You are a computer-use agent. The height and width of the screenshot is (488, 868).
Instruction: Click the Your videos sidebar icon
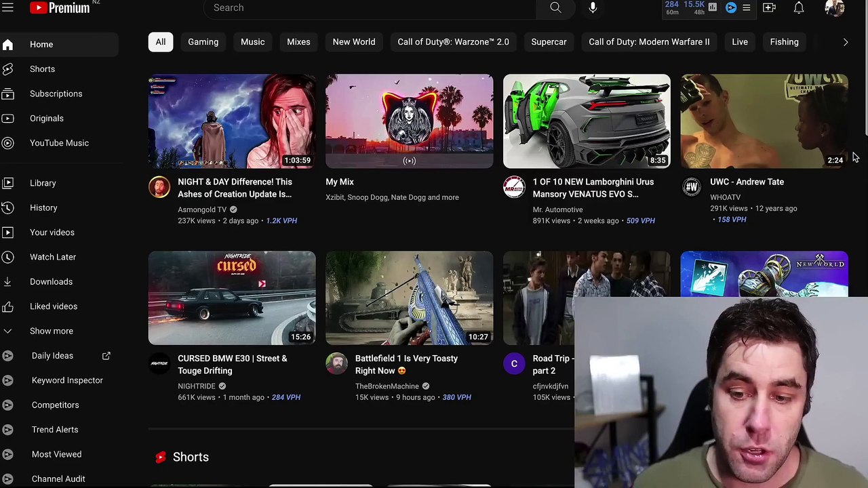click(x=7, y=232)
